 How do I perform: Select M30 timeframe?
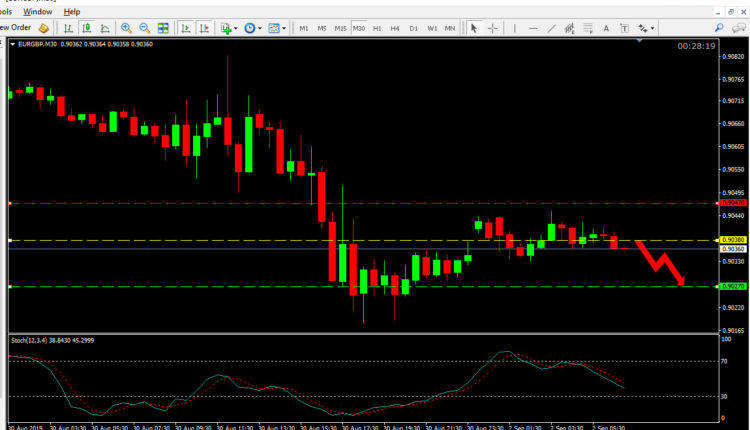[x=359, y=29]
